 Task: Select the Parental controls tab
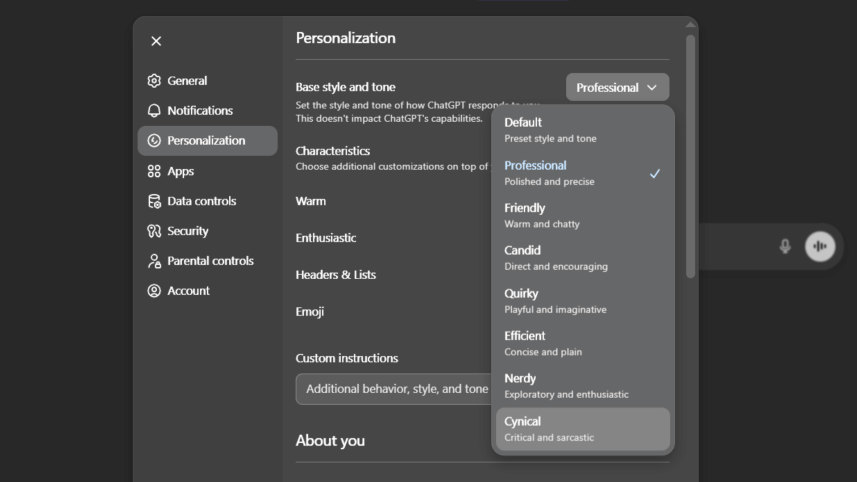click(x=208, y=261)
